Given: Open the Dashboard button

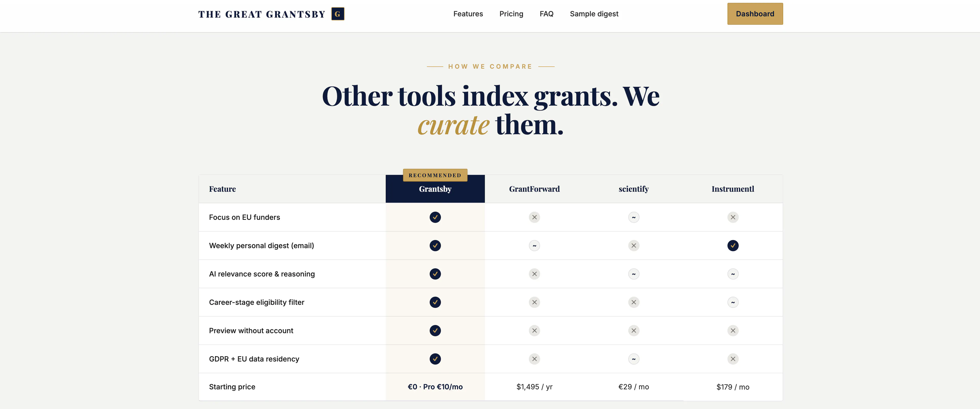Looking at the screenshot, I should pyautogui.click(x=755, y=14).
